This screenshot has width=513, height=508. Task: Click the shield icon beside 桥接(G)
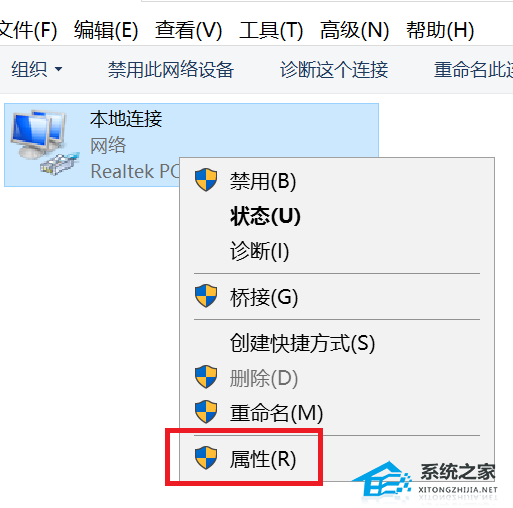coord(206,296)
